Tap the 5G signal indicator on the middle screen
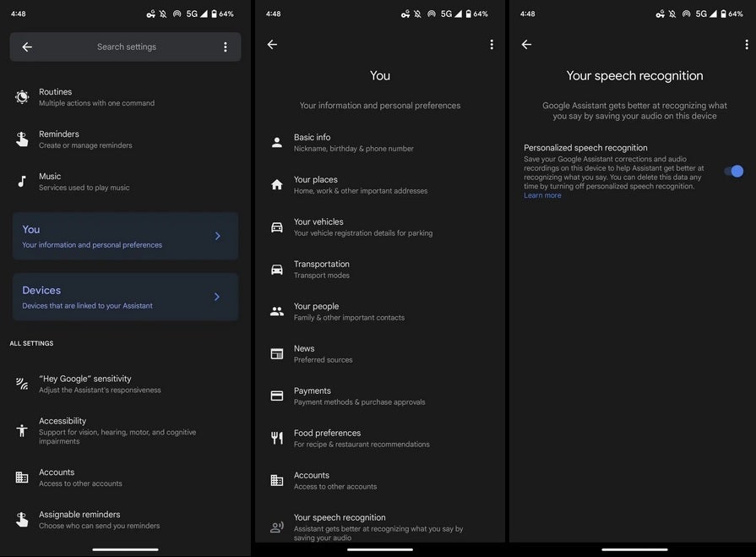 pyautogui.click(x=451, y=14)
